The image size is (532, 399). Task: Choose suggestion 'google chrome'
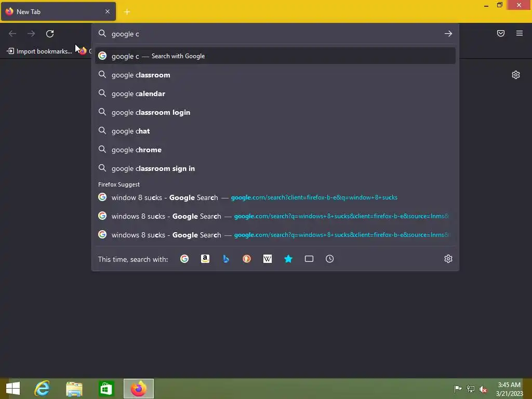[x=275, y=150]
